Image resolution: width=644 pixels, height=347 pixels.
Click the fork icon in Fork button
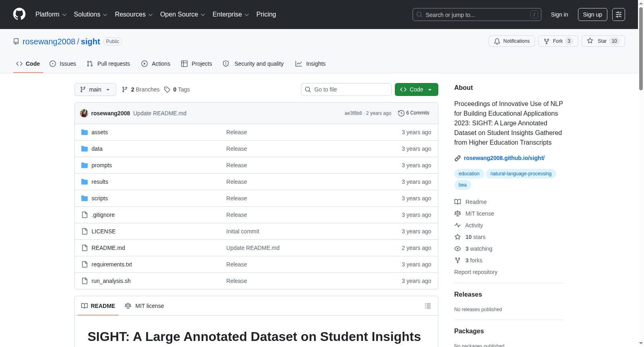tap(547, 41)
